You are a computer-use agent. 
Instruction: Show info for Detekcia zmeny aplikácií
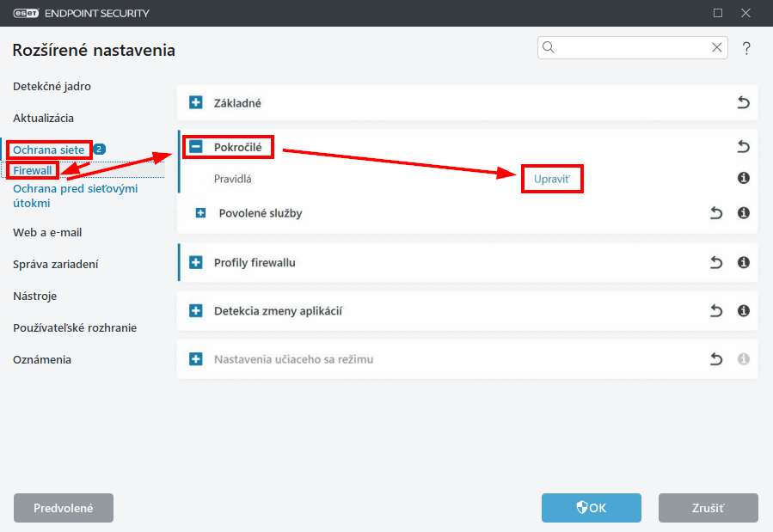coord(744,311)
